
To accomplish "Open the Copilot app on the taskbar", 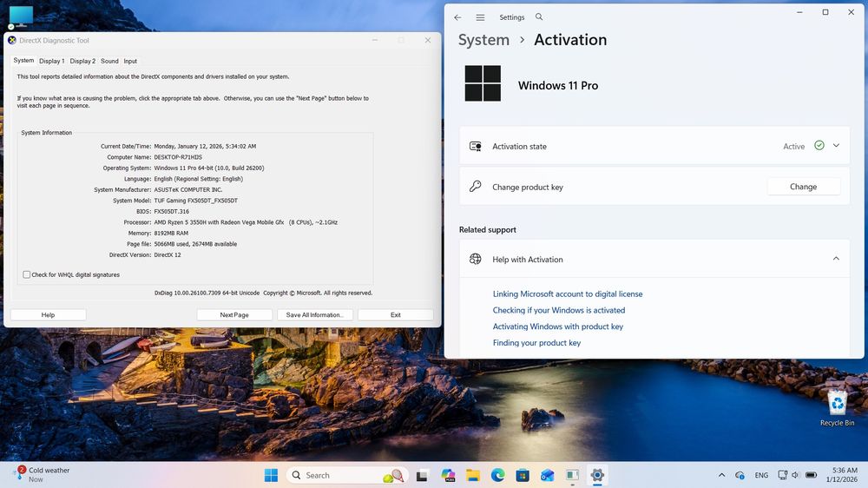I will point(448,475).
